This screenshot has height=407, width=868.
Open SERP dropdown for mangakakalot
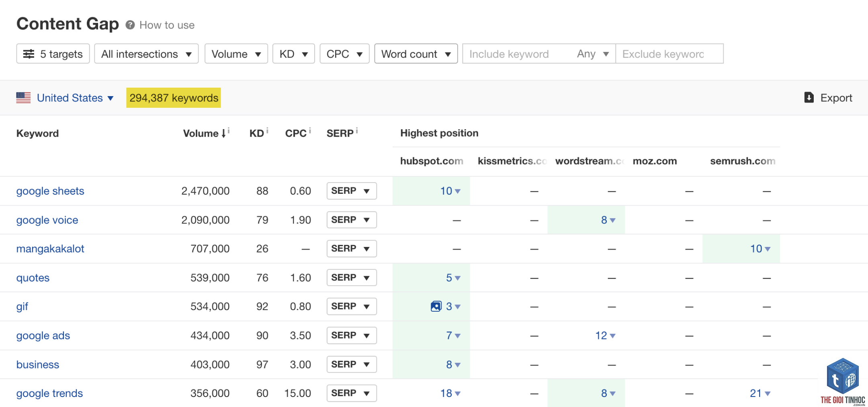(352, 249)
